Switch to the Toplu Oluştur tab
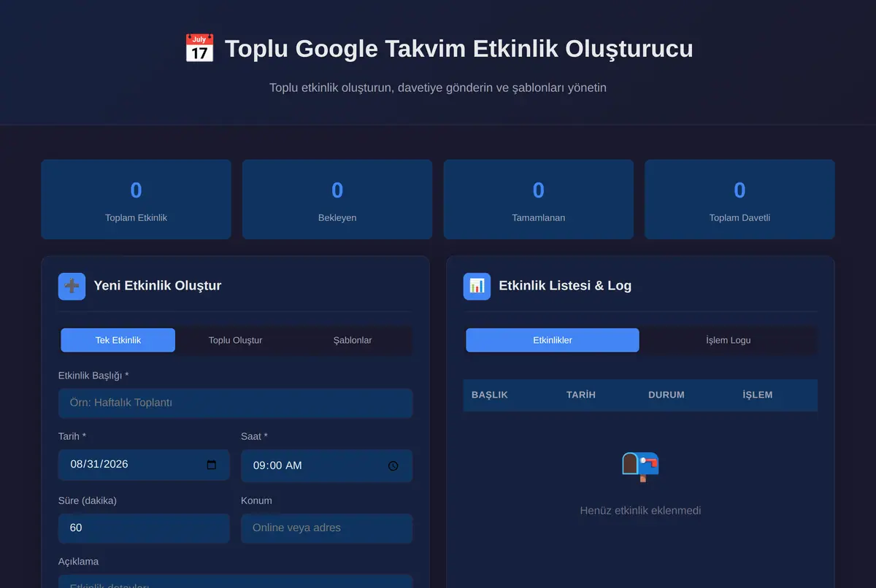Image resolution: width=876 pixels, height=588 pixels. click(x=235, y=340)
